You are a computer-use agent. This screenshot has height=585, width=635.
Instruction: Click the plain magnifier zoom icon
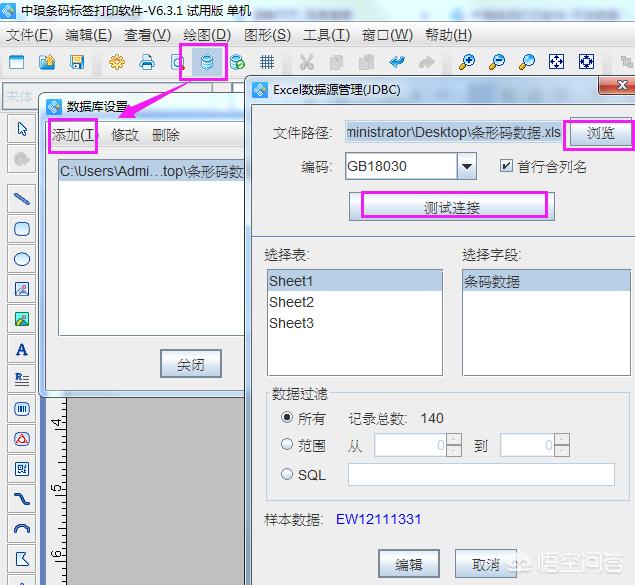point(527,62)
